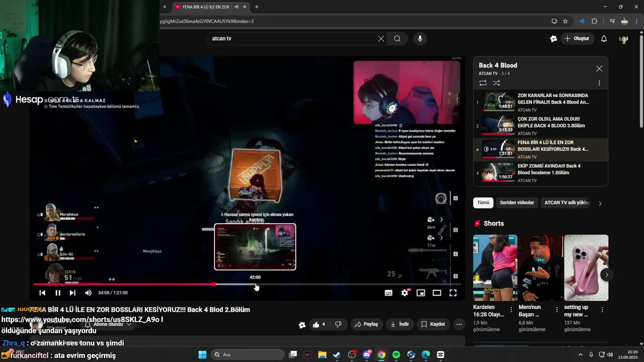
Task: Open the Chrome three-dot menu
Action: coord(637,21)
